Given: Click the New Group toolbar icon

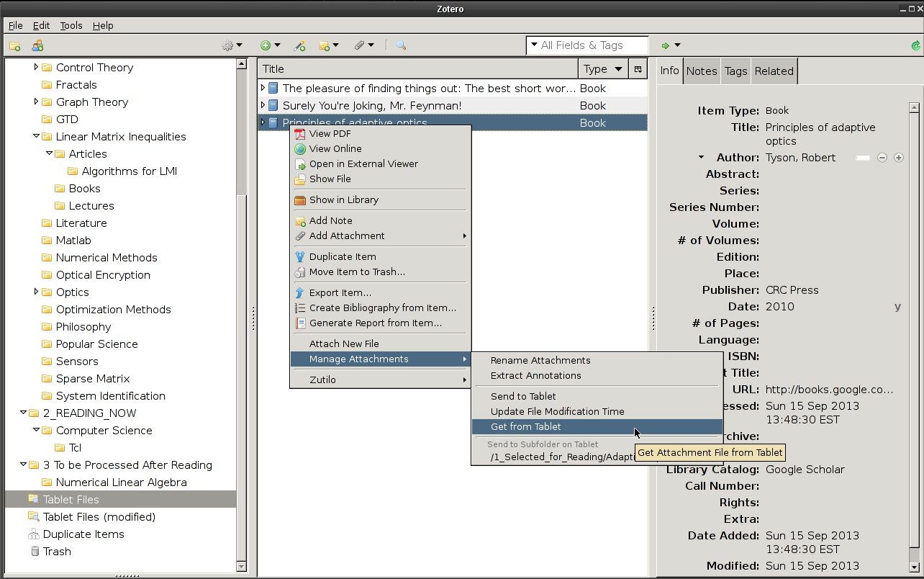Looking at the screenshot, I should click(37, 45).
